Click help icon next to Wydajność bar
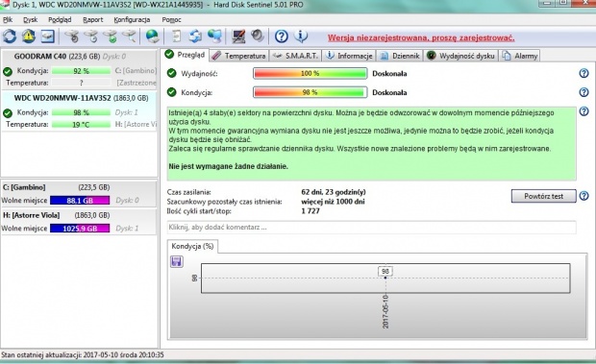Image resolution: width=596 pixels, height=364 pixels. tap(584, 73)
